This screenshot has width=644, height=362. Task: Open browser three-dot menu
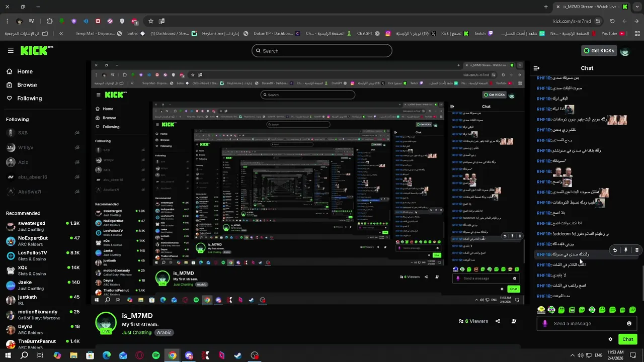point(7,21)
